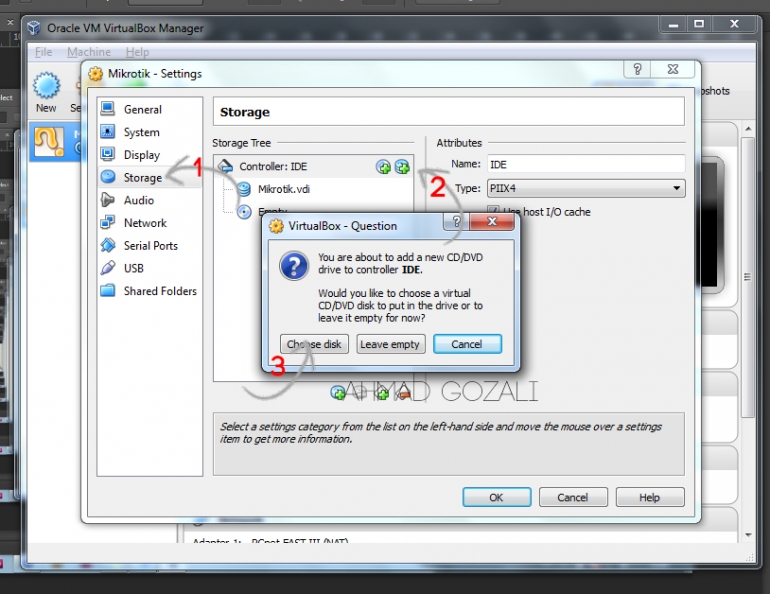Image resolution: width=770 pixels, height=594 pixels.
Task: Click the controller Name input field
Action: [x=585, y=164]
